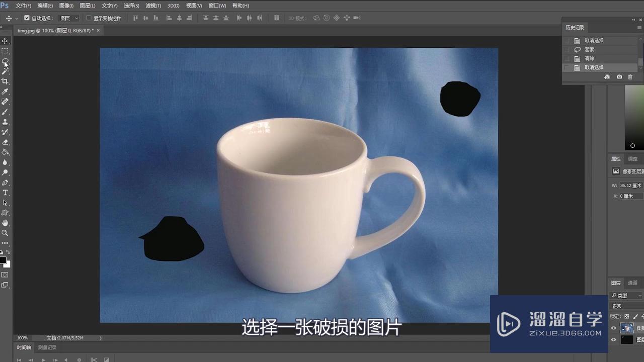Select the Eraser tool
Screen dimensions: 644x362
[x=5, y=142]
